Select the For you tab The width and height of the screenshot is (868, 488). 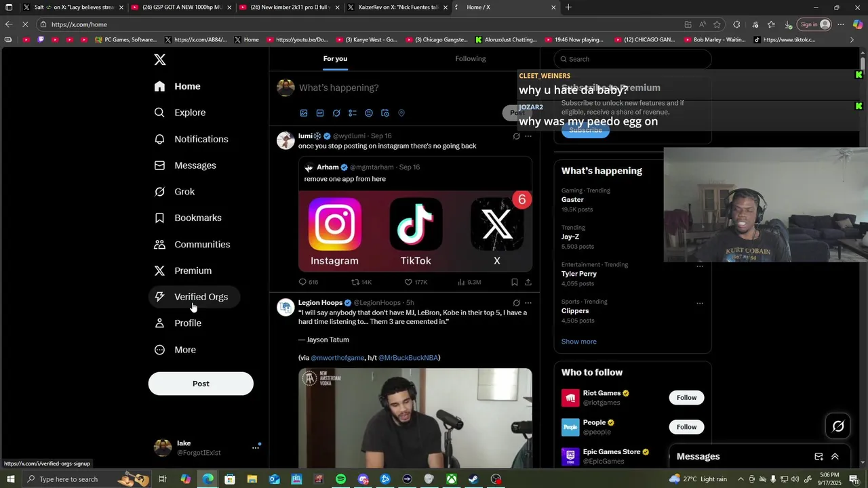click(335, 59)
